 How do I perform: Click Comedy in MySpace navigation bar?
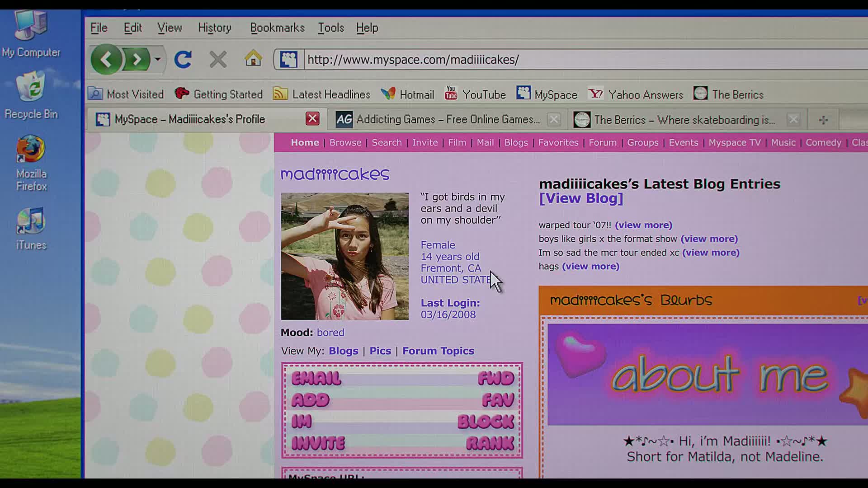tap(823, 143)
